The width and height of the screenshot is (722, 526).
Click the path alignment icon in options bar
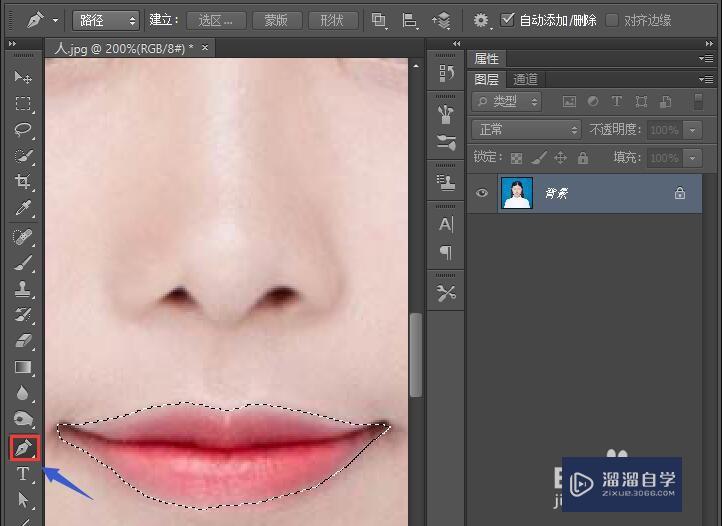point(410,20)
